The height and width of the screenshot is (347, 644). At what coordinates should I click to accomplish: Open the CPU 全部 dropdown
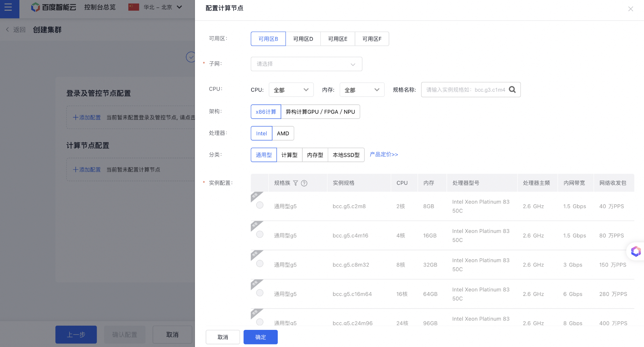(291, 90)
